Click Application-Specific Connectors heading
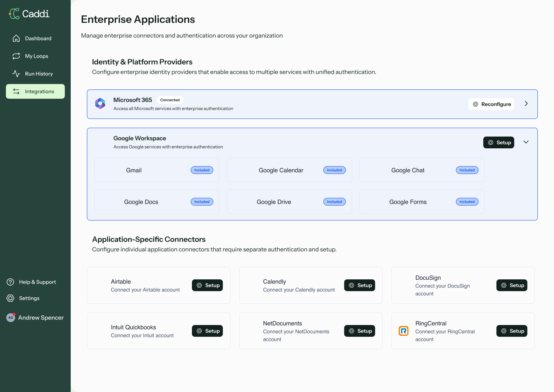 click(149, 239)
